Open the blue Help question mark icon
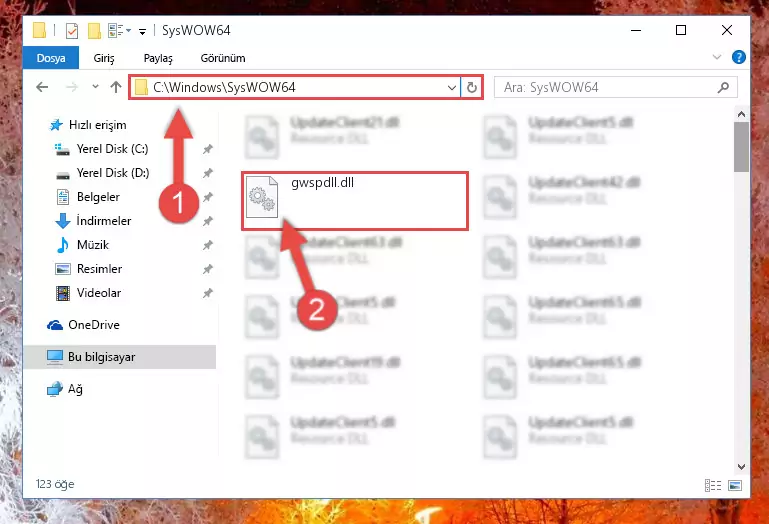This screenshot has width=769, height=524. pyautogui.click(x=739, y=57)
